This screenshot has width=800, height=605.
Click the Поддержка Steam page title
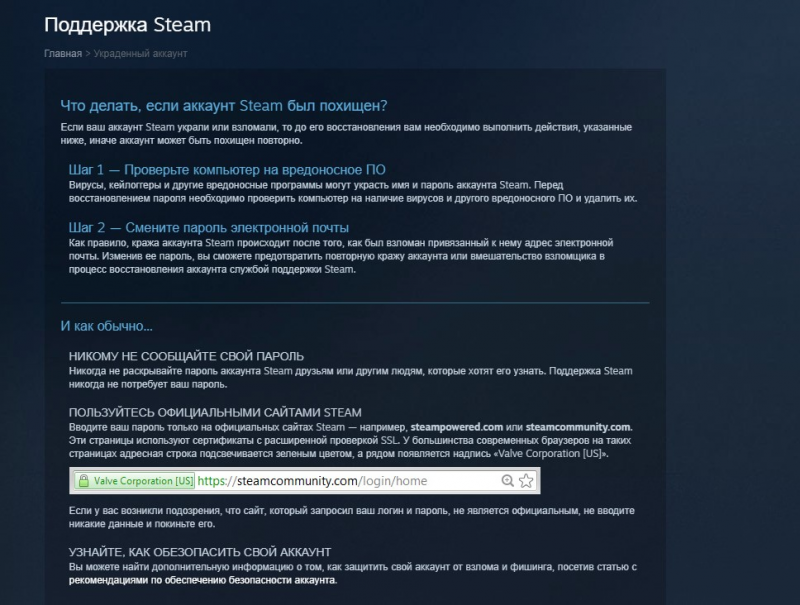tap(127, 25)
